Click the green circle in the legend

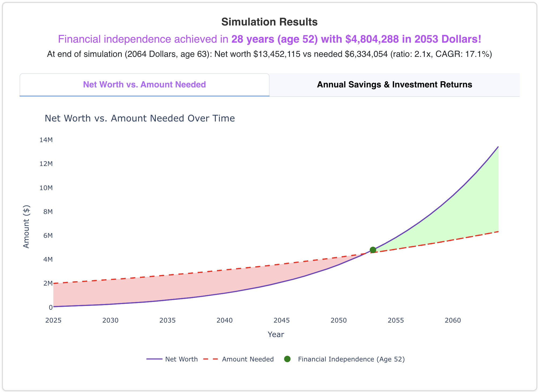pos(287,358)
